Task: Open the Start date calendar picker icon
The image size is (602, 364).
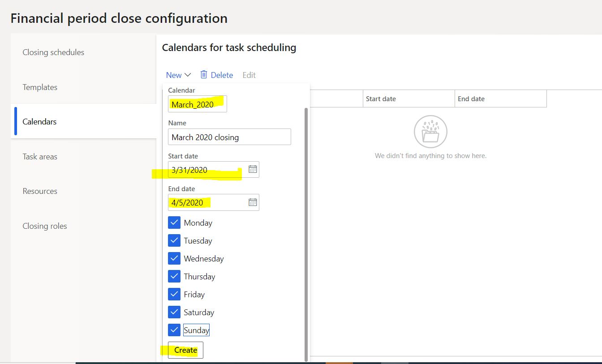Action: coord(252,169)
